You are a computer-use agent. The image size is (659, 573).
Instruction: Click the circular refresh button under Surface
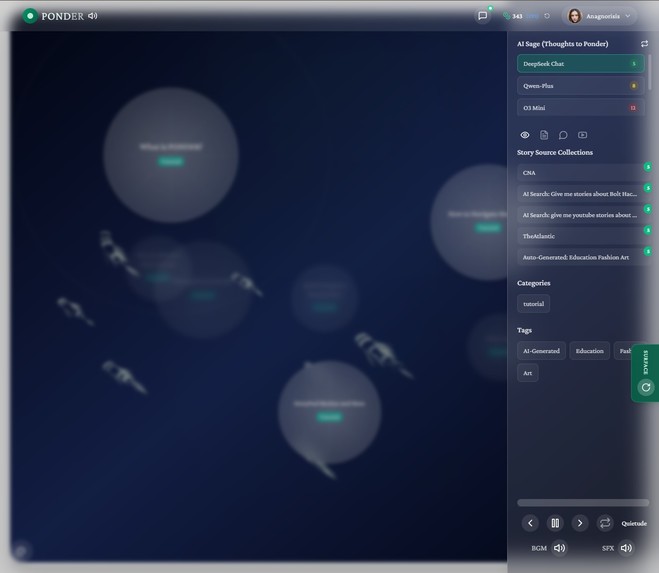tap(646, 387)
